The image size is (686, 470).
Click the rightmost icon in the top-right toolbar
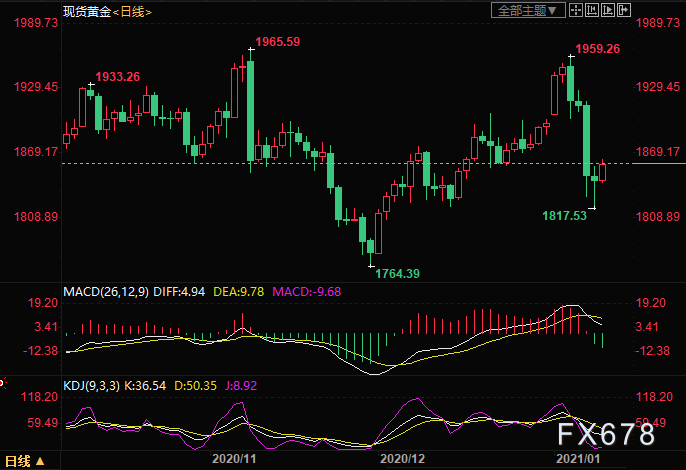click(x=624, y=11)
